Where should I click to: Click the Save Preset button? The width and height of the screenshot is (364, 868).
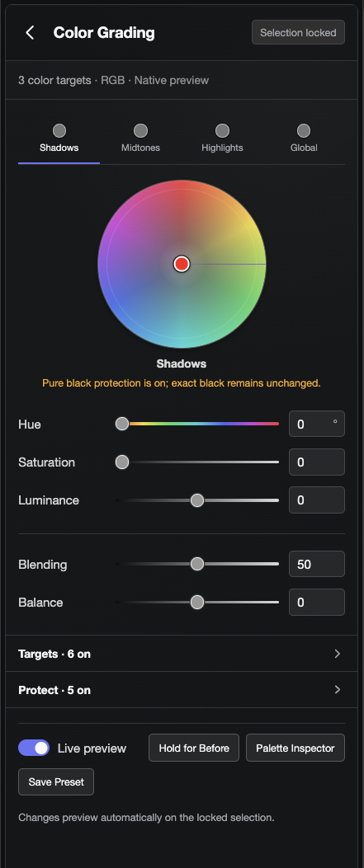(x=56, y=781)
